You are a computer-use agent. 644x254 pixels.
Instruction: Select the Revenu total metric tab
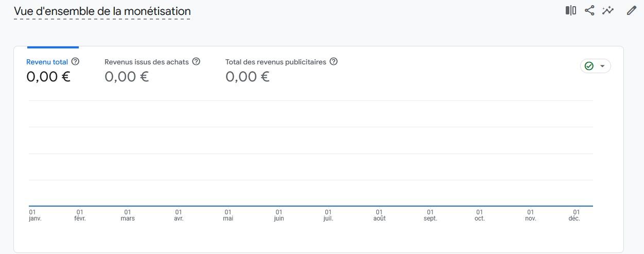pos(47,62)
